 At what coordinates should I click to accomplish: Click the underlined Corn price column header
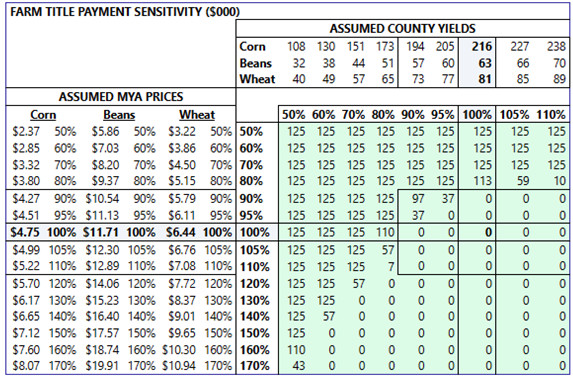click(43, 115)
